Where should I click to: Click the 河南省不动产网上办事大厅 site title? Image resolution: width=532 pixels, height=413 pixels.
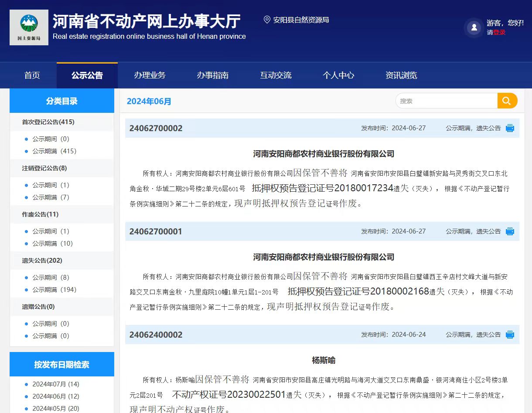pos(147,21)
